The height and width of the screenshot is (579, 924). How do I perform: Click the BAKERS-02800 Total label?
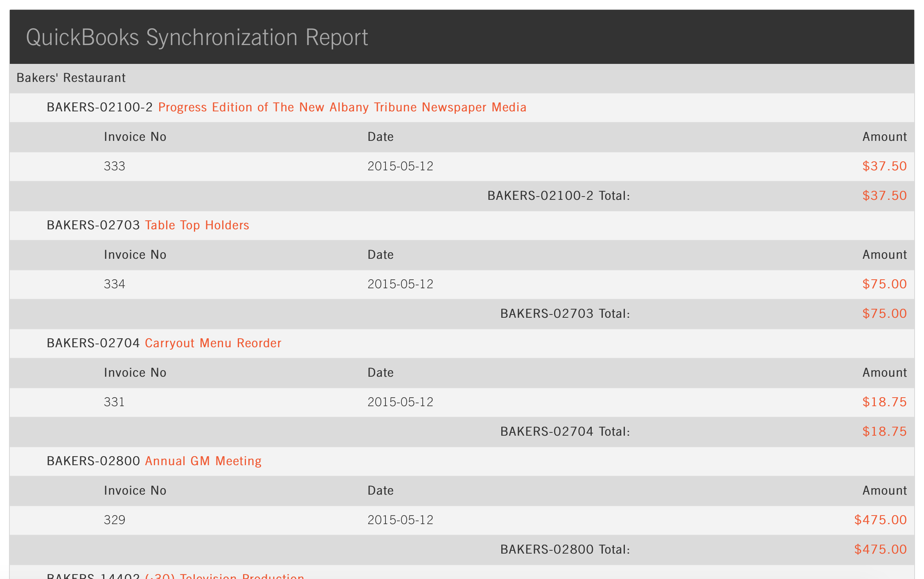pos(565,550)
